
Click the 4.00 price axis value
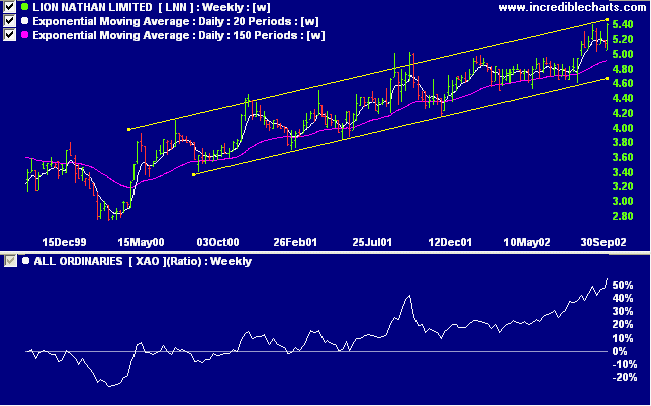coord(623,128)
